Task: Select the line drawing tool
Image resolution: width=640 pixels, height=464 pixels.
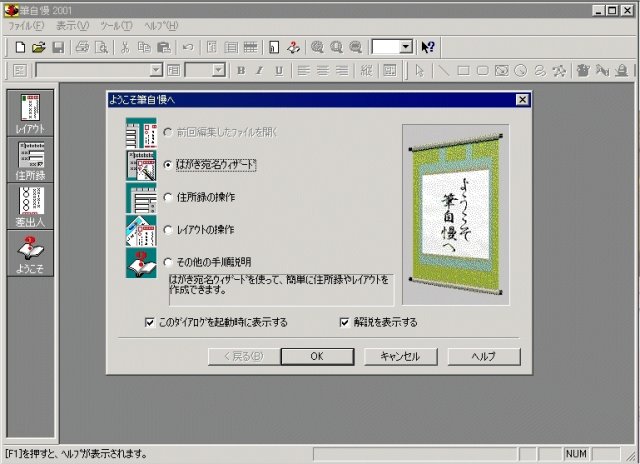Action: pyautogui.click(x=443, y=71)
